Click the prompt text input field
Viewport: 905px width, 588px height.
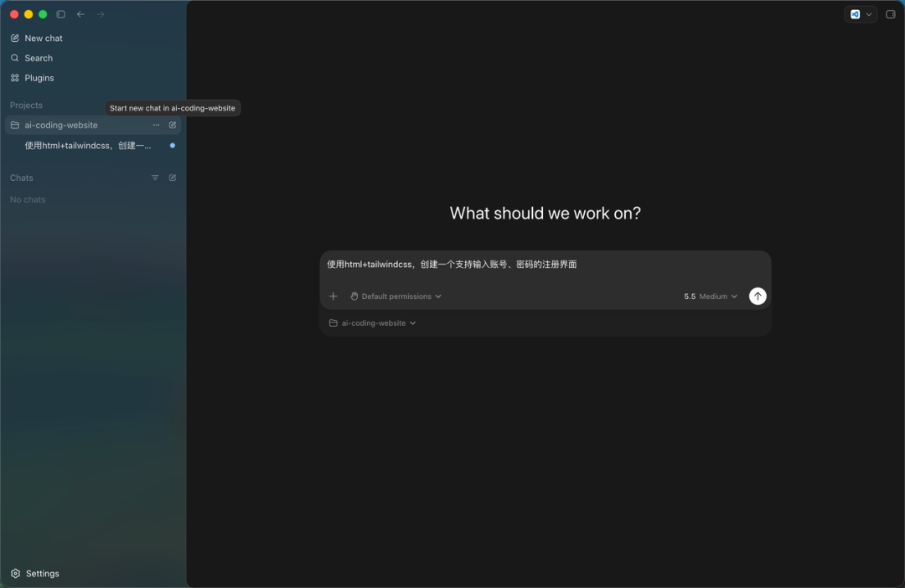(545, 265)
